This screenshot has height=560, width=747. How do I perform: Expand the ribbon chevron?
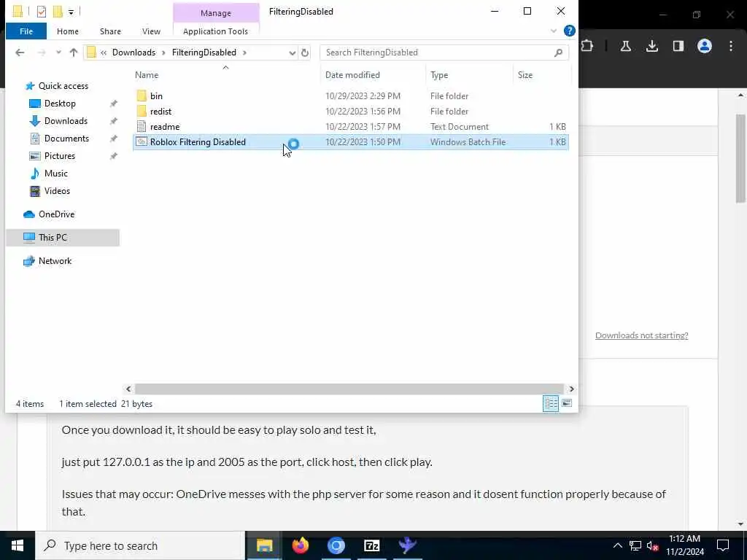pos(553,31)
